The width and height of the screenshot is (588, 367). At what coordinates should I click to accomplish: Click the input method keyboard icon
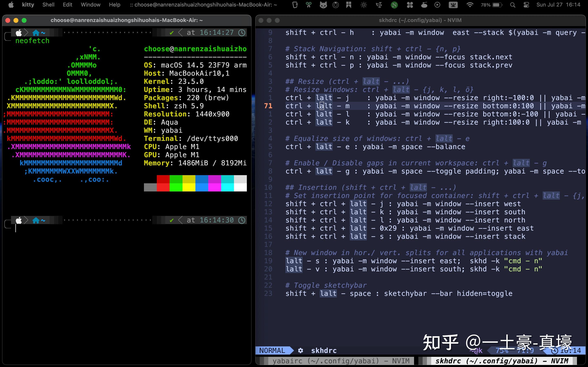[453, 5]
